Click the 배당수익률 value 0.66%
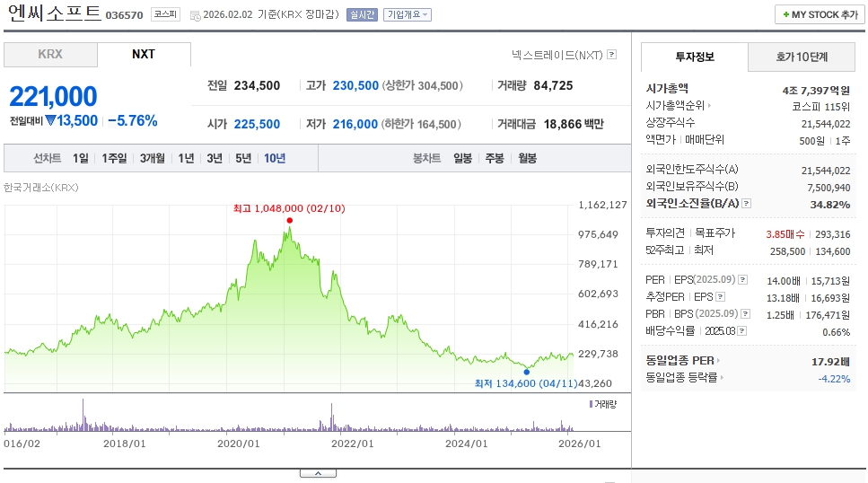The height and width of the screenshot is (483, 868). (836, 332)
